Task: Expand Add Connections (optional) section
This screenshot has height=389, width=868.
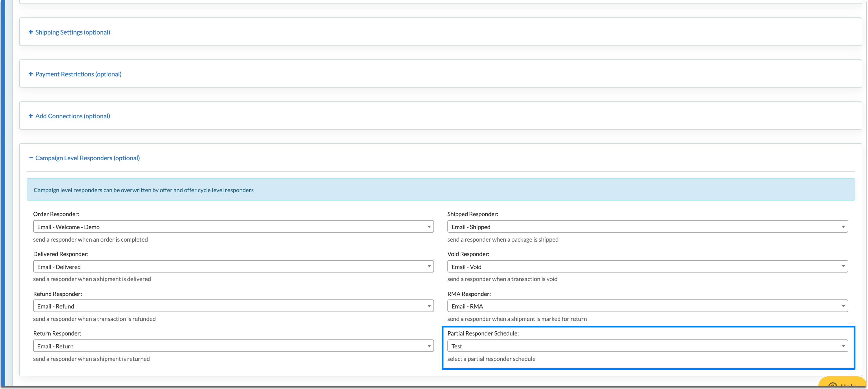Action: click(x=72, y=116)
